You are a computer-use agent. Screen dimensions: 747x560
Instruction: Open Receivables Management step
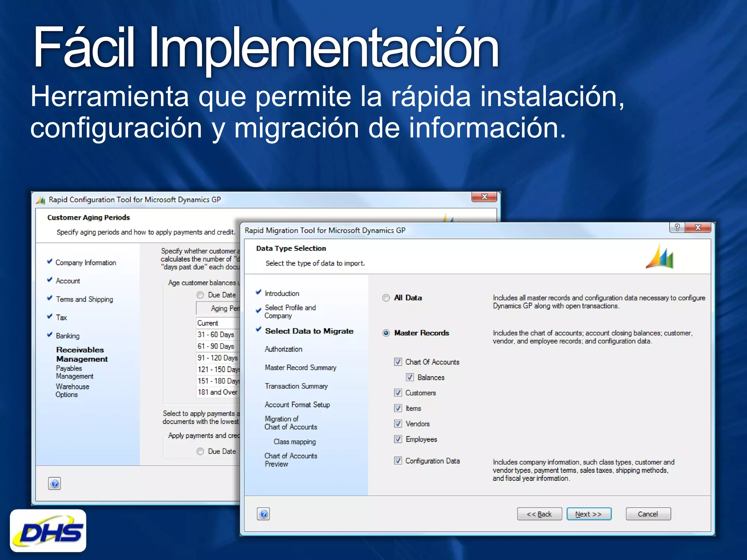coord(82,354)
